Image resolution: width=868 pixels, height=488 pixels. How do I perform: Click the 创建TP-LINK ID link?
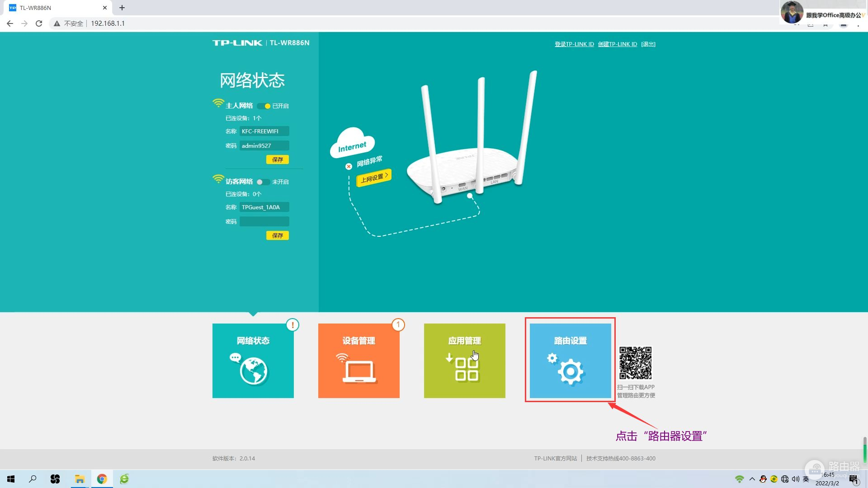coord(617,44)
